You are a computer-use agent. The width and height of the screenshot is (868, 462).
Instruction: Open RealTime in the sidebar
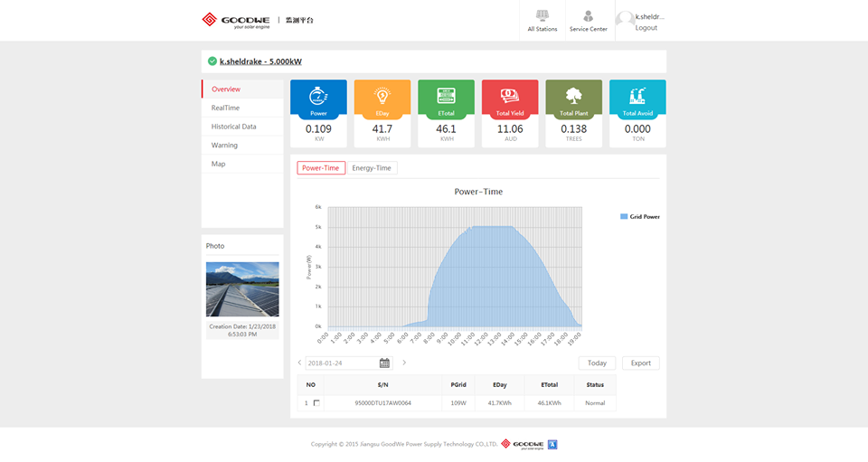coord(226,108)
